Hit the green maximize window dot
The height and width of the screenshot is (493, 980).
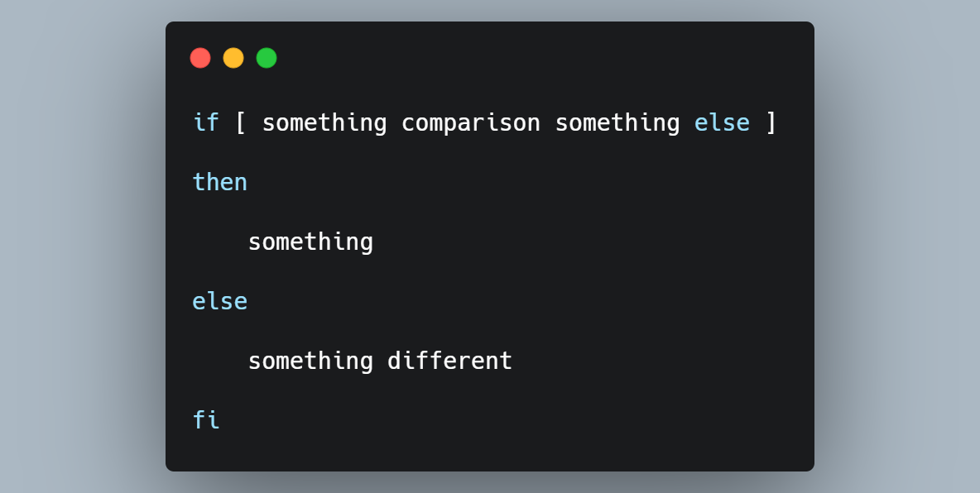point(267,58)
